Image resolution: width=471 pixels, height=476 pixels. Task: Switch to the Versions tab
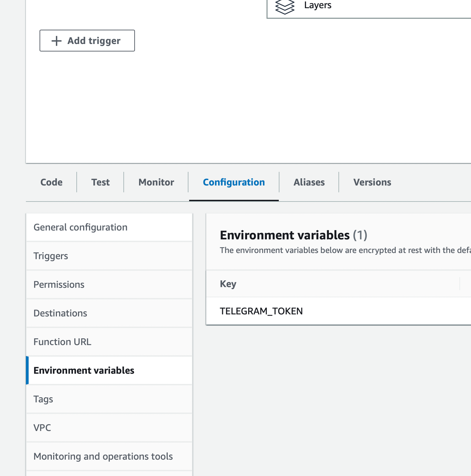372,182
